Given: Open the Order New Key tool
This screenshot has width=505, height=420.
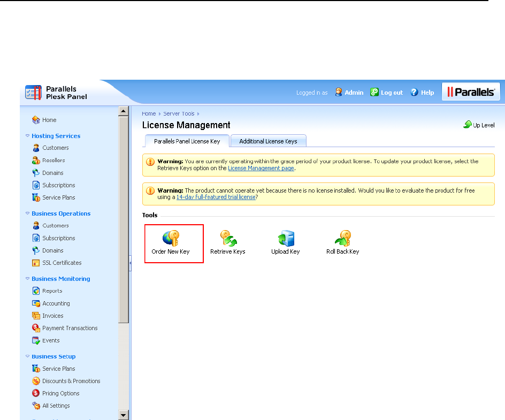Looking at the screenshot, I should (x=171, y=243).
